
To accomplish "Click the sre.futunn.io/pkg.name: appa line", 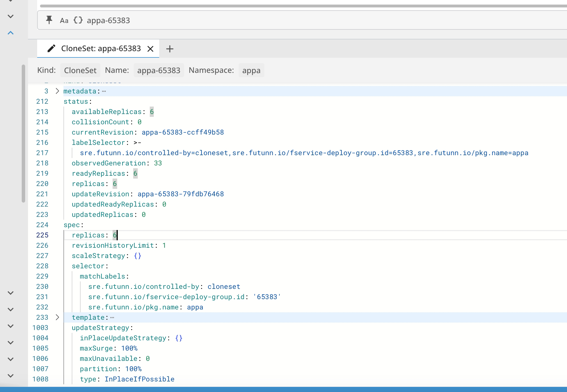I will pyautogui.click(x=146, y=307).
